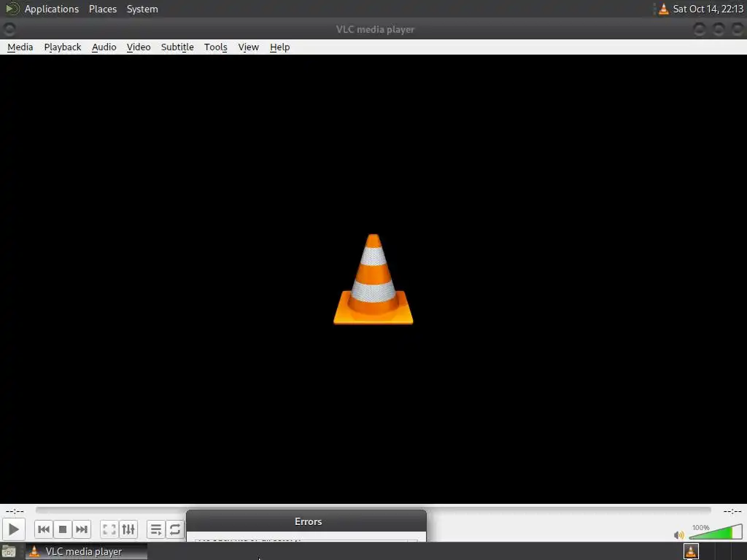Mute audio via speaker icon
The height and width of the screenshot is (560, 747).
(x=679, y=534)
